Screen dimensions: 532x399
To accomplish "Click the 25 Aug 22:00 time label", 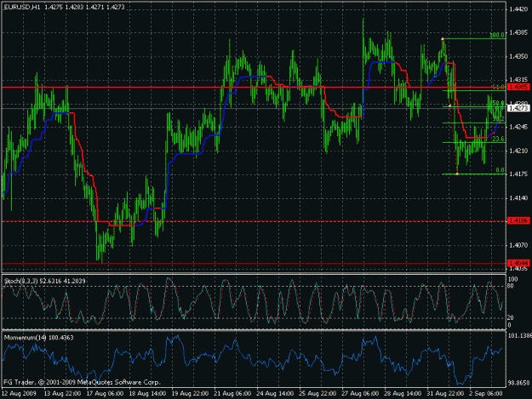I will coord(317,394).
